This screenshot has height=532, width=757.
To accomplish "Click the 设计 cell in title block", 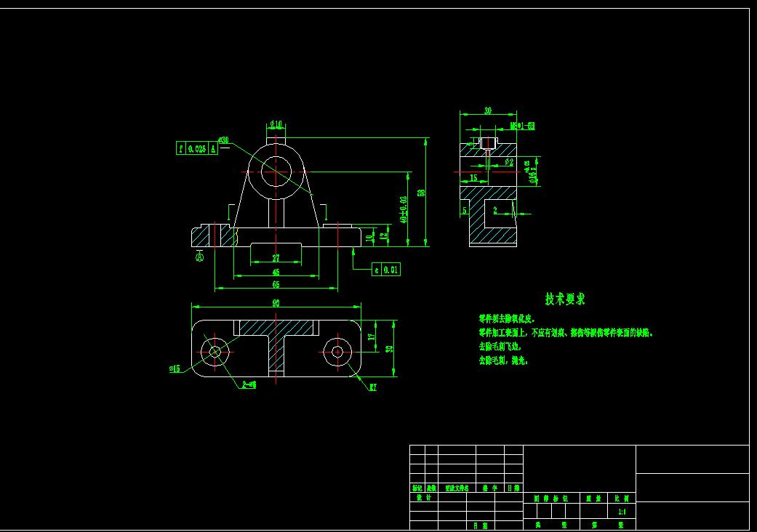I will pyautogui.click(x=424, y=497).
